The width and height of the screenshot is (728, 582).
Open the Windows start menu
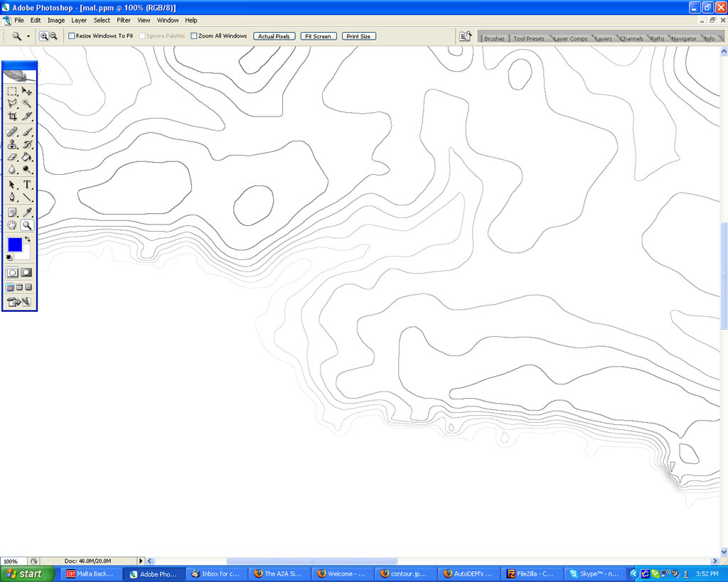tap(28, 574)
